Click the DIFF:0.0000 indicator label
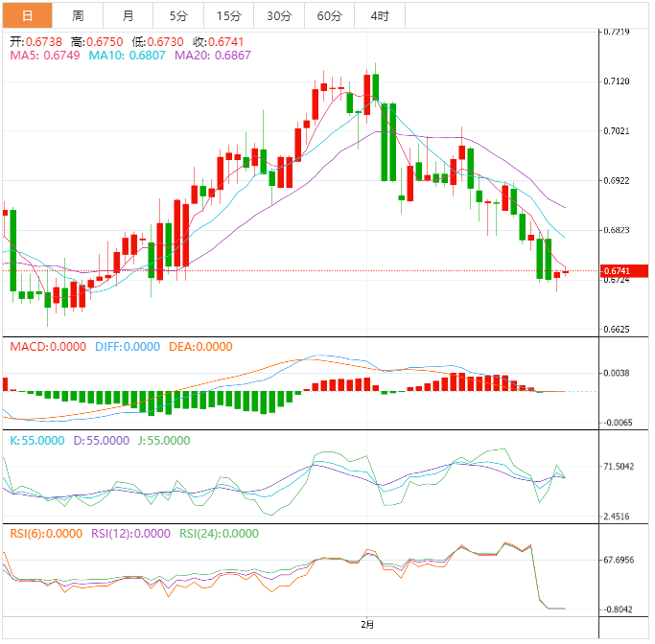Screen dimensions: 655x644 tap(128, 346)
